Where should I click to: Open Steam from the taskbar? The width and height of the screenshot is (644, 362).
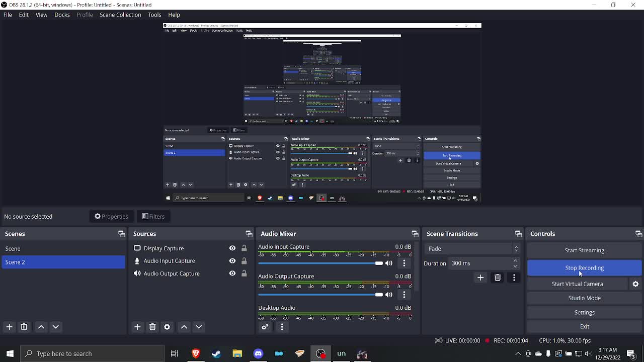click(x=216, y=353)
